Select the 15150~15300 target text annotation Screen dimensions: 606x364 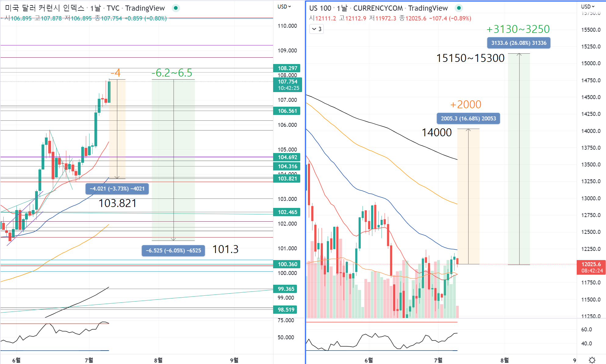(470, 58)
